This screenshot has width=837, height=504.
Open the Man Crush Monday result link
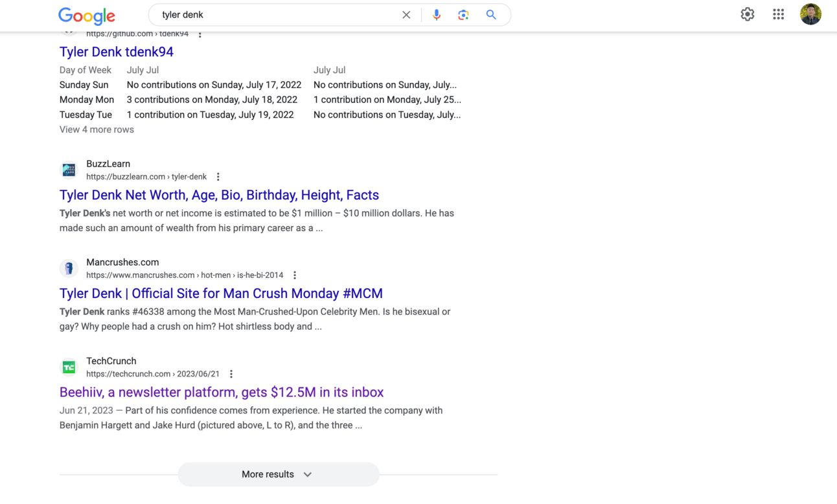pyautogui.click(x=221, y=293)
